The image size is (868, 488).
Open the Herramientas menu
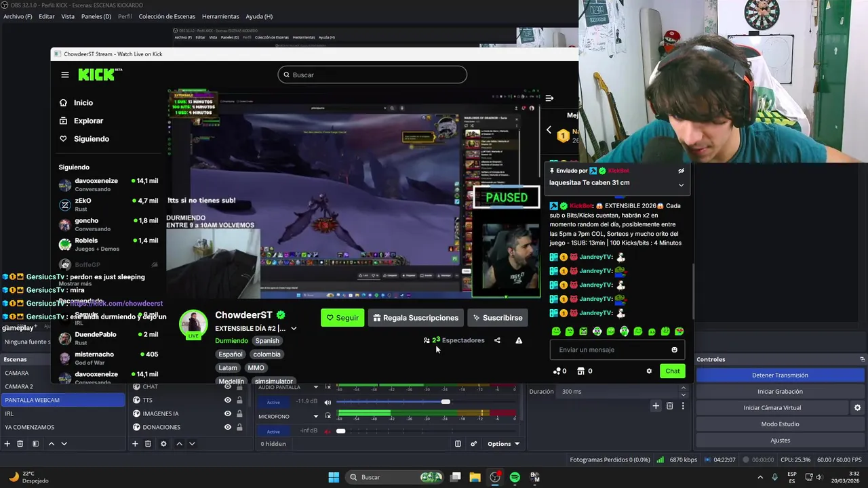tap(220, 16)
